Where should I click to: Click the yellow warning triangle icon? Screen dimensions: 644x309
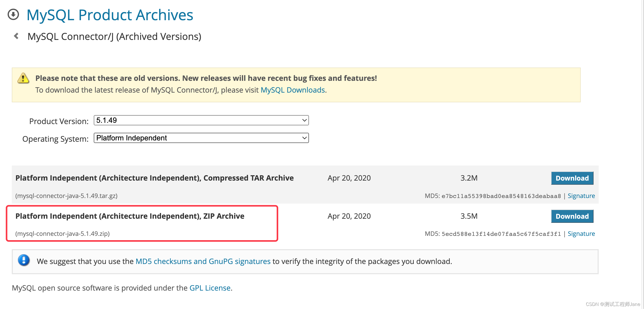23,78
